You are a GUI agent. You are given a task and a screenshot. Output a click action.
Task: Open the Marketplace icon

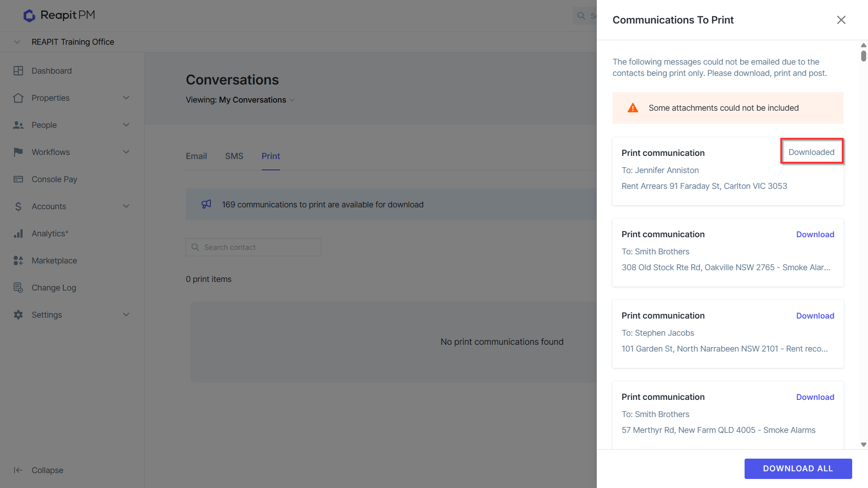[x=18, y=261]
